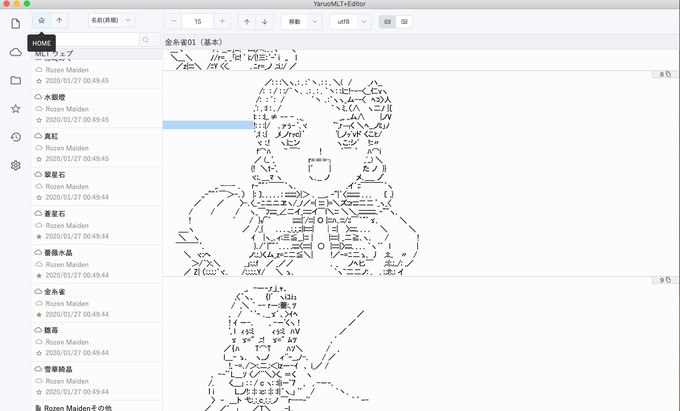
Task: Click the cloud icon beside 真紅
Action: (x=38, y=136)
